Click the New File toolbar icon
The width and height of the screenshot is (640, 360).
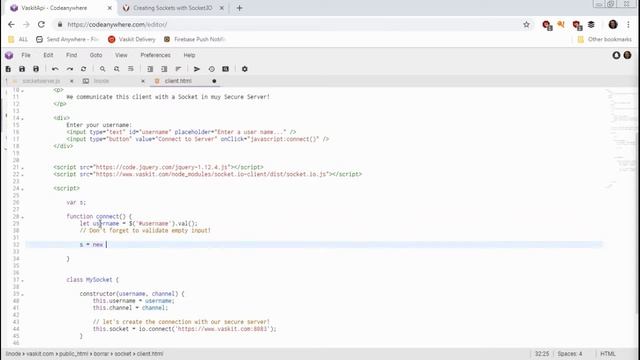[8, 69]
